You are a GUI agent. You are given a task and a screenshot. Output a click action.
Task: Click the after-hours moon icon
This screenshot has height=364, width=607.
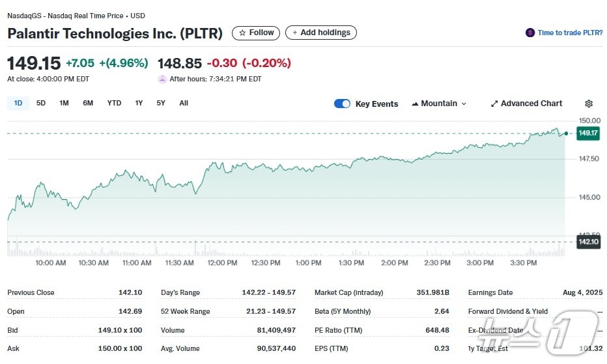[x=162, y=79]
